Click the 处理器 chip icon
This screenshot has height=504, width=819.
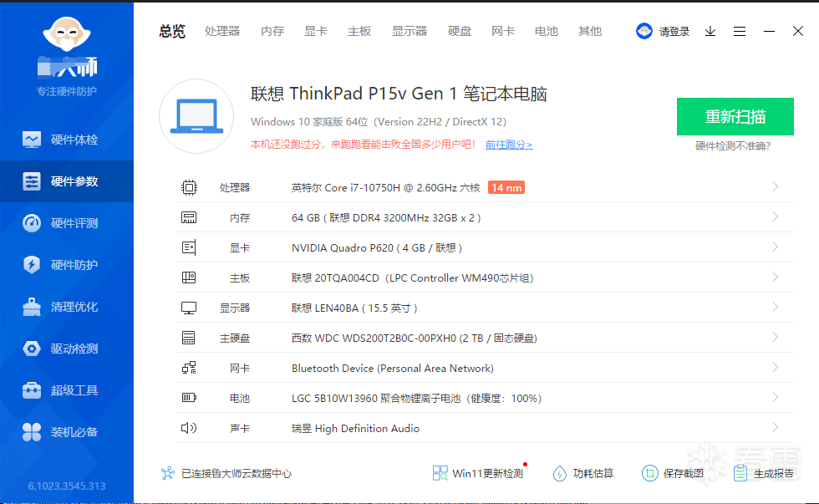pyautogui.click(x=189, y=187)
